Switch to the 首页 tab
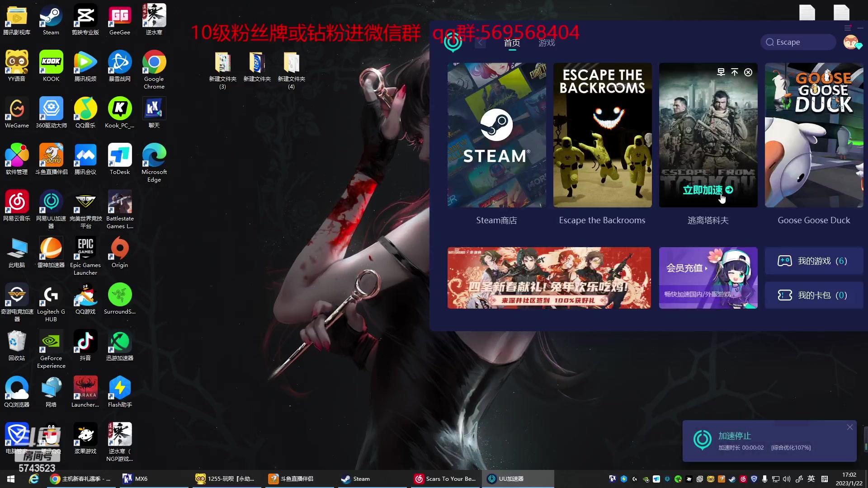 (x=512, y=43)
